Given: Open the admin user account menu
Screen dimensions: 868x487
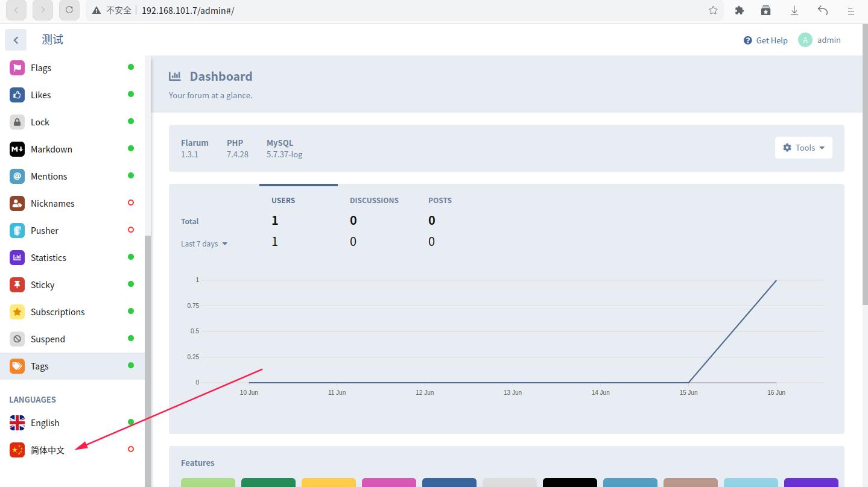Looking at the screenshot, I should (x=820, y=40).
